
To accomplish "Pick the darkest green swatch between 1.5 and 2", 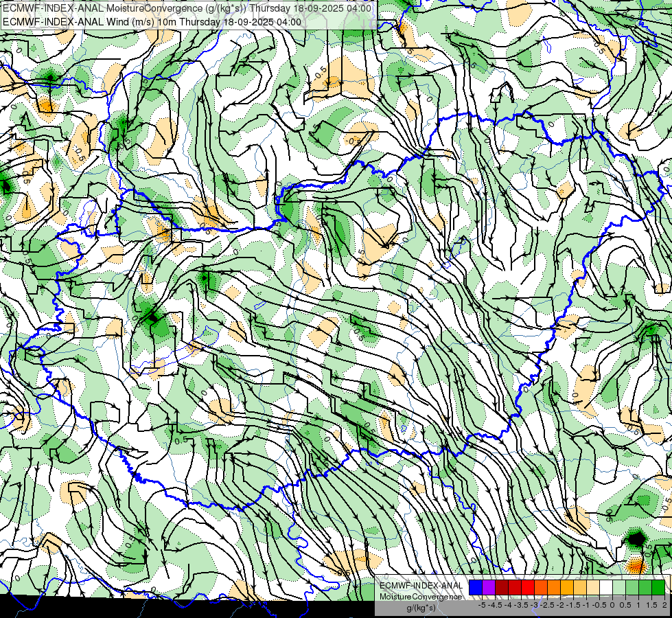I will tap(658, 588).
